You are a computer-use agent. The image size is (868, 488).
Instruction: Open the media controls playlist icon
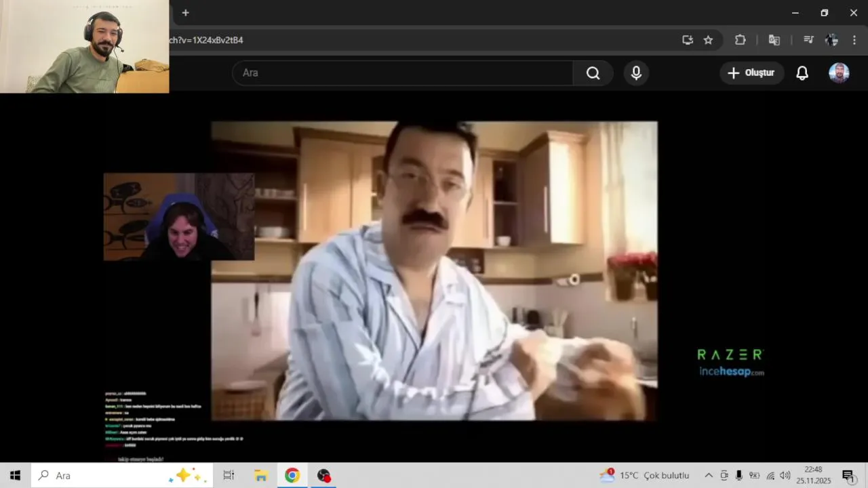808,40
